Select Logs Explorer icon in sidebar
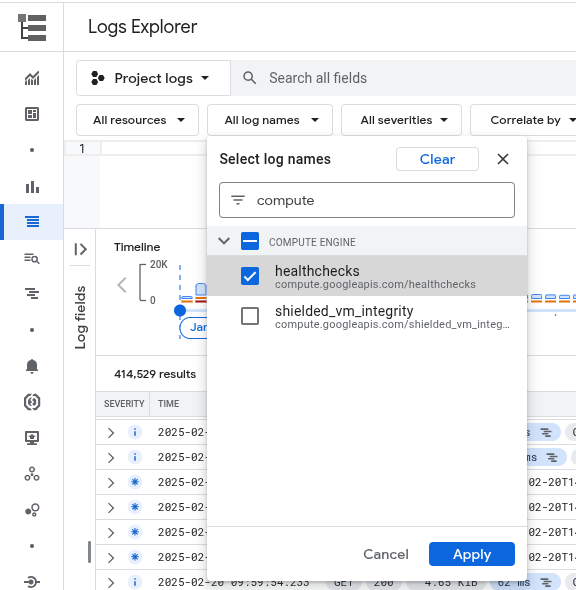The width and height of the screenshot is (576, 590). 33,222
